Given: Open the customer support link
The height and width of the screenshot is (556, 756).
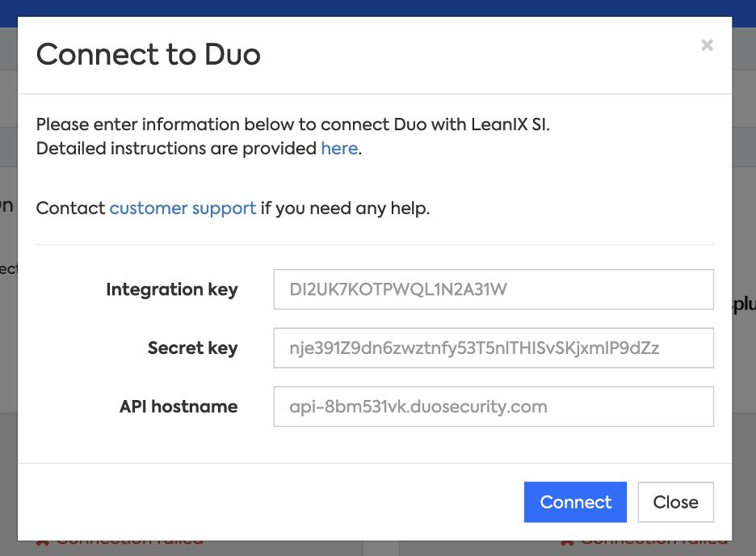Looking at the screenshot, I should (183, 208).
